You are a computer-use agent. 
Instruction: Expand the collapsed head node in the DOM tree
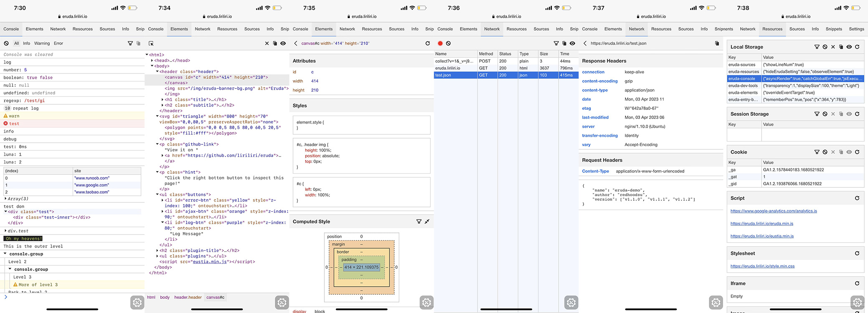(x=152, y=61)
